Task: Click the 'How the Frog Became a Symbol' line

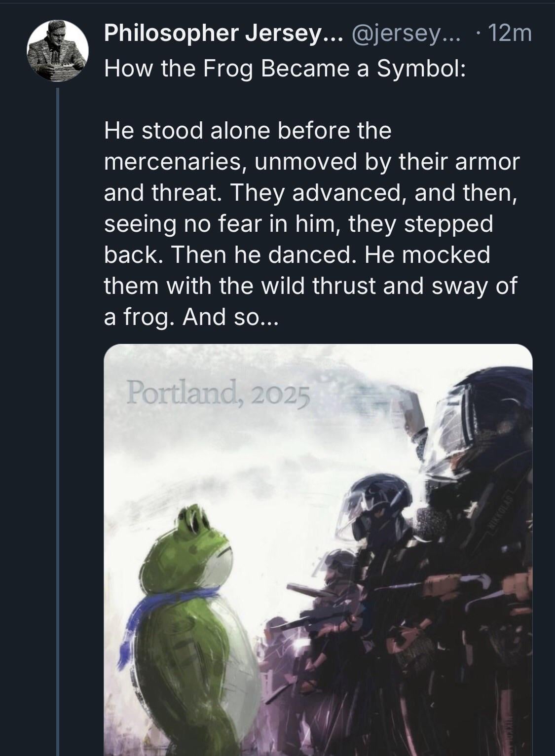Action: [284, 69]
